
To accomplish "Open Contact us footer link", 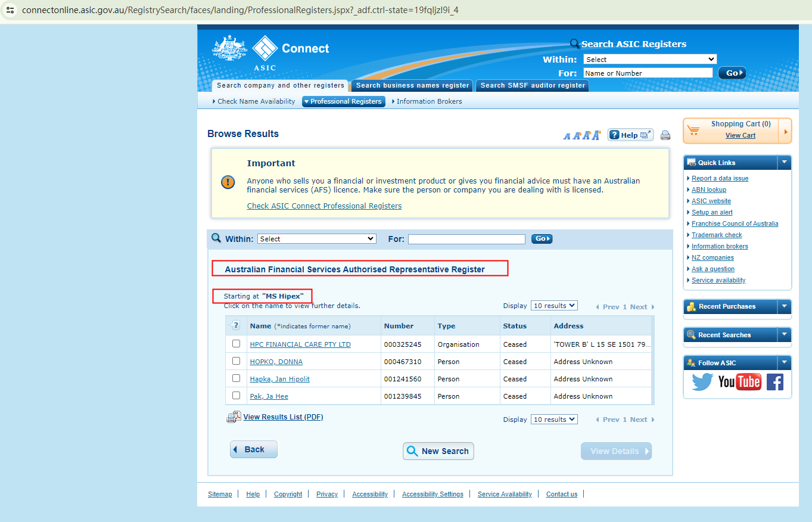I will 562,494.
